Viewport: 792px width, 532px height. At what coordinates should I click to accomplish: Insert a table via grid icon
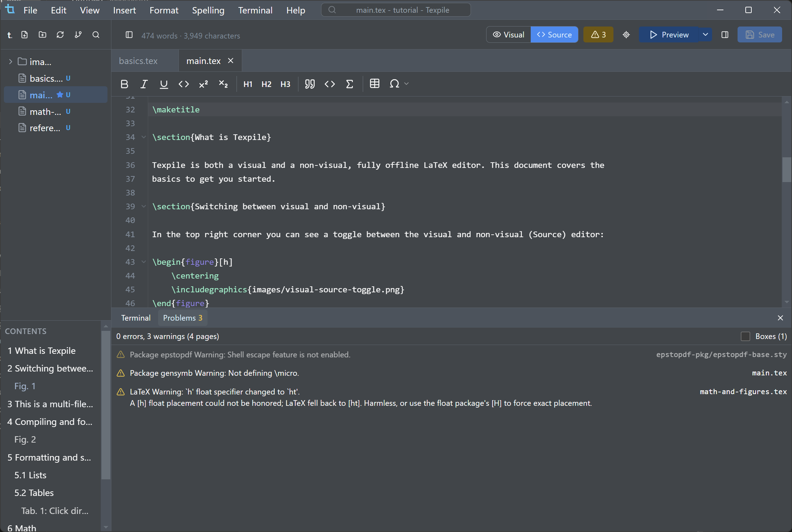click(x=374, y=84)
